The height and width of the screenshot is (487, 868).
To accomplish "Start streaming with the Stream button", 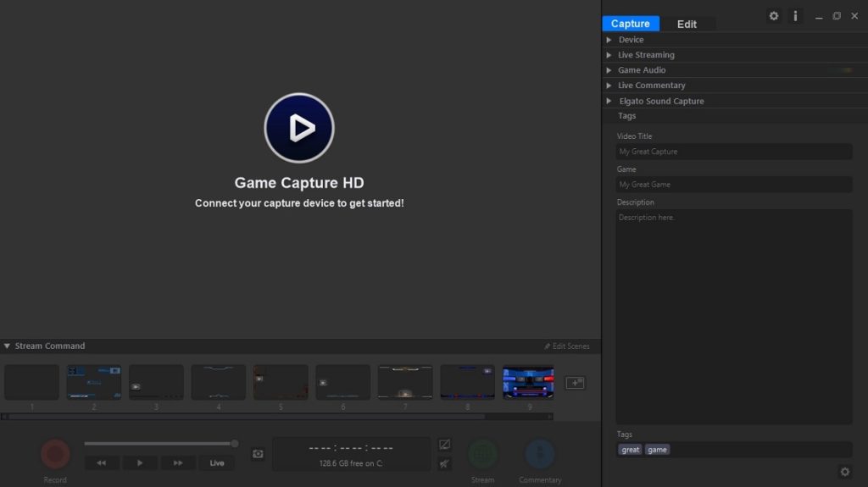I will [x=482, y=454].
